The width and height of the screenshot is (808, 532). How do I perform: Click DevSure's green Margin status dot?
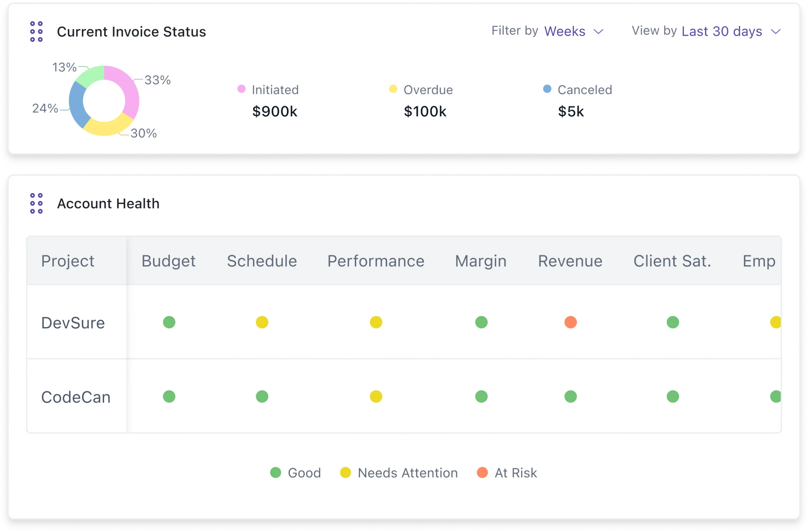point(481,322)
